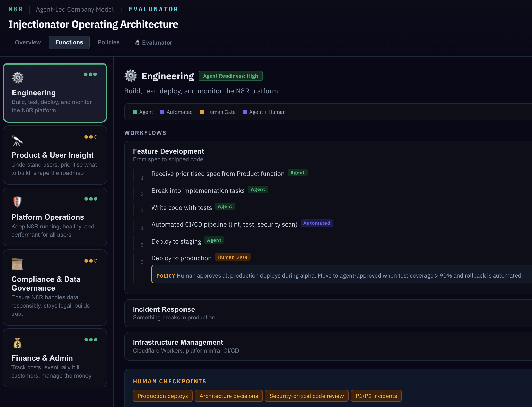This screenshot has width=532, height=407.
Task: Select the Functions tab
Action: click(69, 42)
